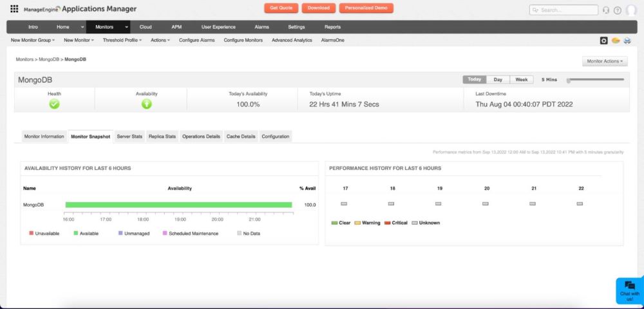Viewport: 644px width, 309px height.
Task: Click the green Availability up-arrow icon
Action: click(147, 104)
